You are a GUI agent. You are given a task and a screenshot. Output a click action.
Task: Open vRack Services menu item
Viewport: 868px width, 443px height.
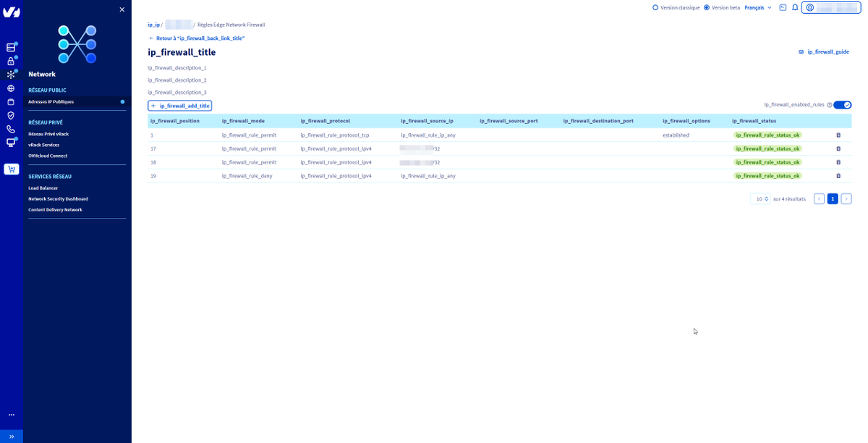coord(43,145)
